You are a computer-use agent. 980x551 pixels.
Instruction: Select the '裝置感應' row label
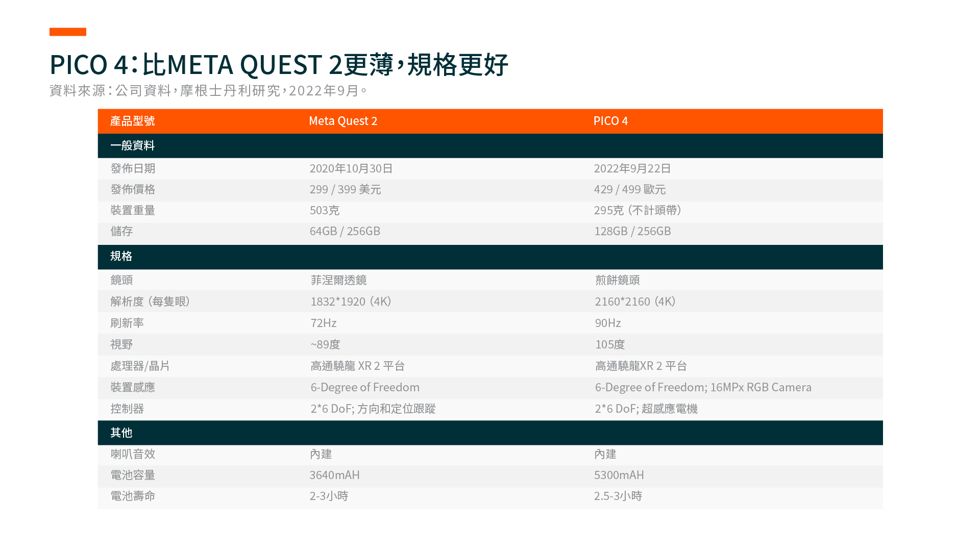tap(133, 387)
